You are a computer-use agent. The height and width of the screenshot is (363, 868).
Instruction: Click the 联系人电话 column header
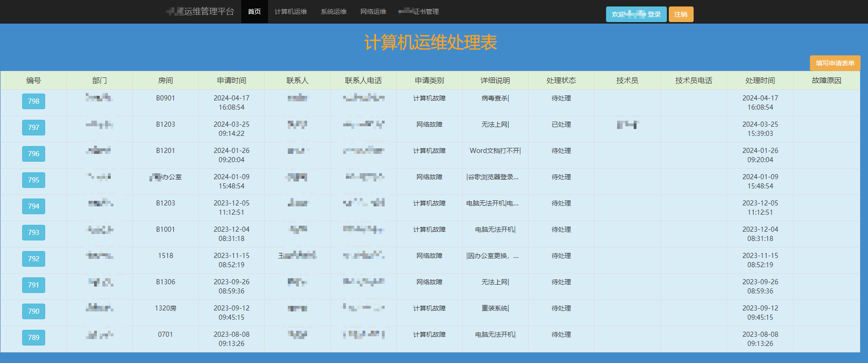click(x=363, y=81)
